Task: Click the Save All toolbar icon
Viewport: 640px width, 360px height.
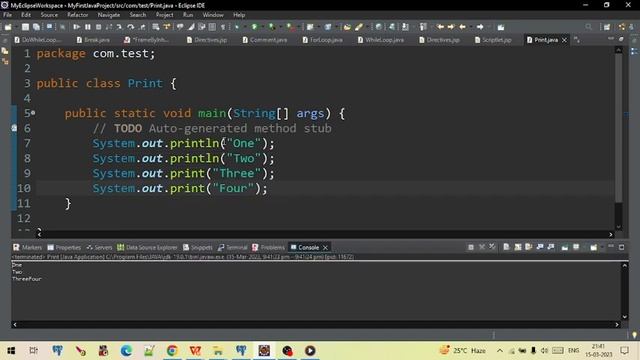Action: coord(36,27)
